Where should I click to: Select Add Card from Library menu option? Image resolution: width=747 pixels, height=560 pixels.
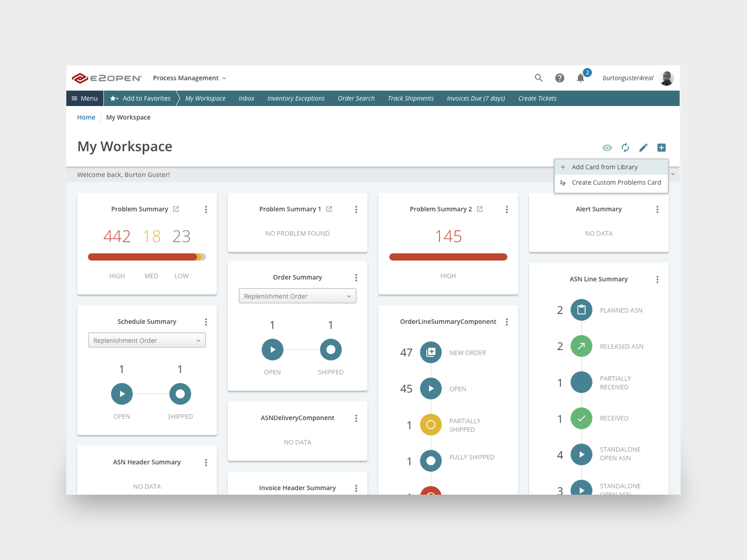[605, 167]
